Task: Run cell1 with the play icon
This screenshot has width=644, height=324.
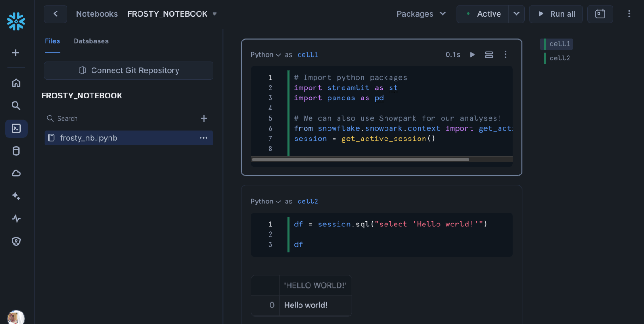Action: (472, 54)
